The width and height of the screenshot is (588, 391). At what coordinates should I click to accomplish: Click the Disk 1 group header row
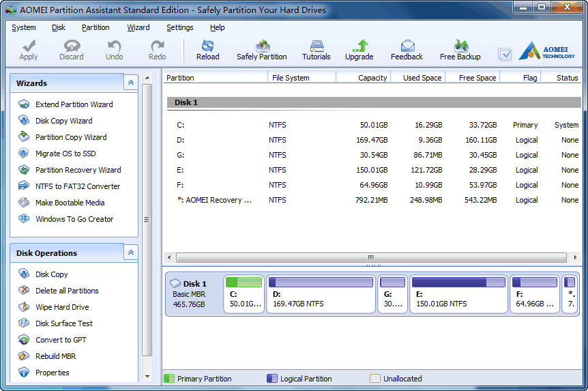pos(374,102)
